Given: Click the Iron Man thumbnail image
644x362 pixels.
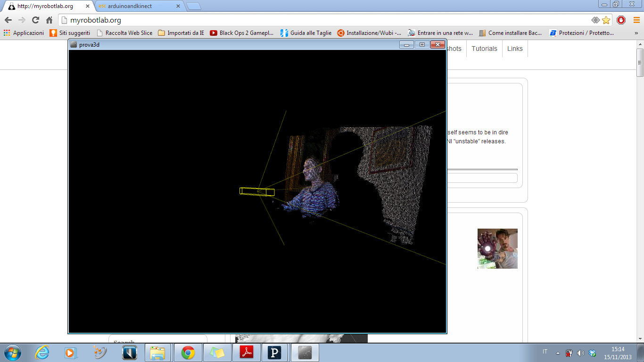Looking at the screenshot, I should tap(497, 248).
